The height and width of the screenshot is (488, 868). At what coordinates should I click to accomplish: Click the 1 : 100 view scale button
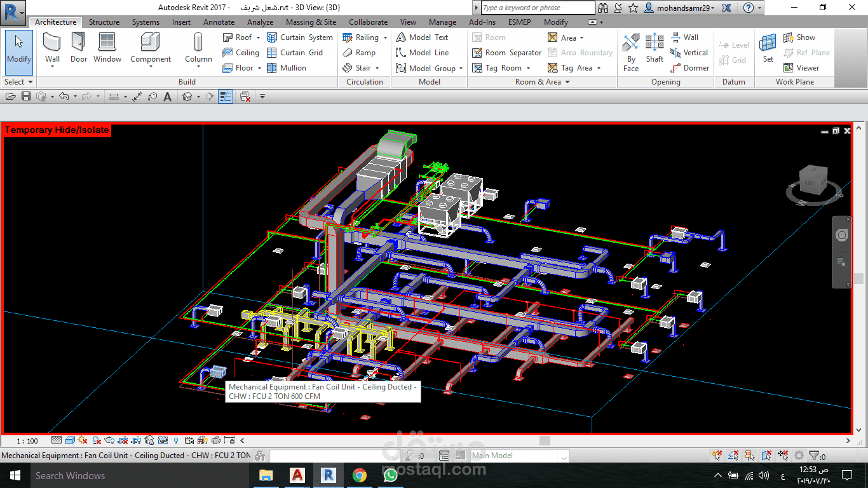coord(27,440)
